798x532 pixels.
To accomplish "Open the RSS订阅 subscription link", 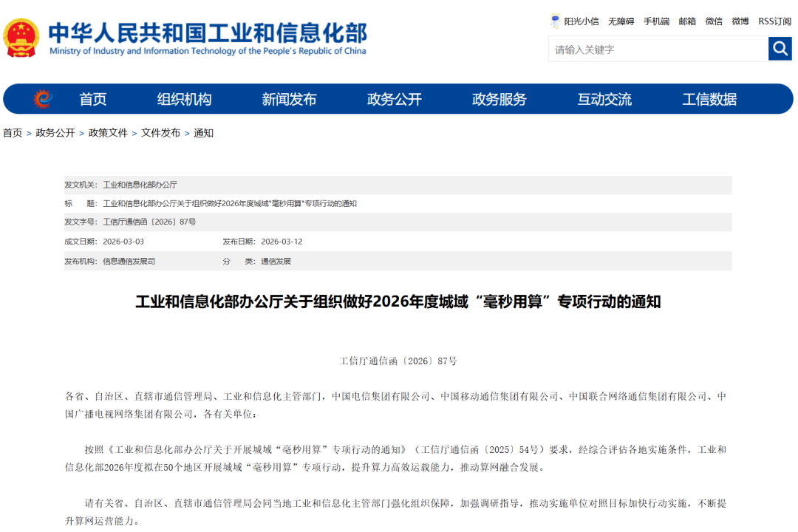I will [x=774, y=21].
